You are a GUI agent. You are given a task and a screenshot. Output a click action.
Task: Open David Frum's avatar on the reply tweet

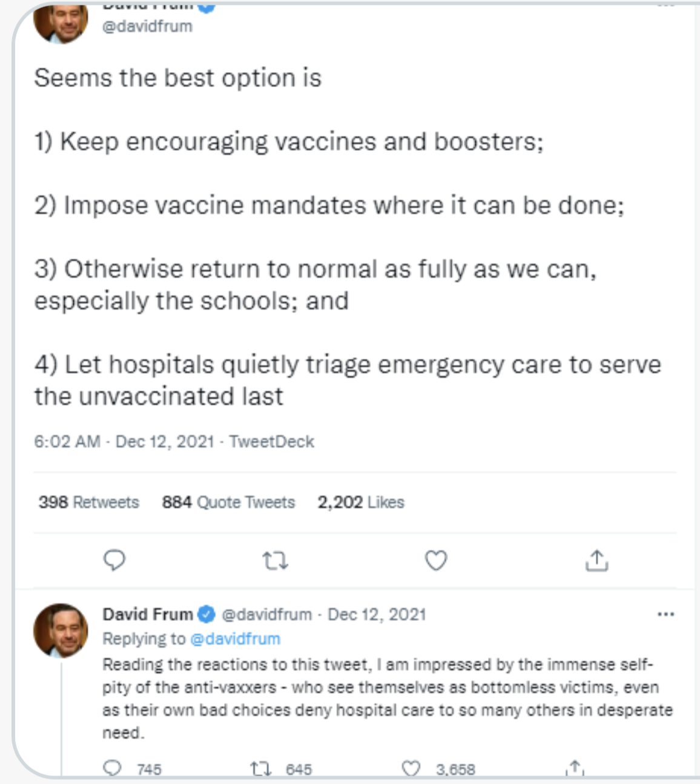point(61,630)
